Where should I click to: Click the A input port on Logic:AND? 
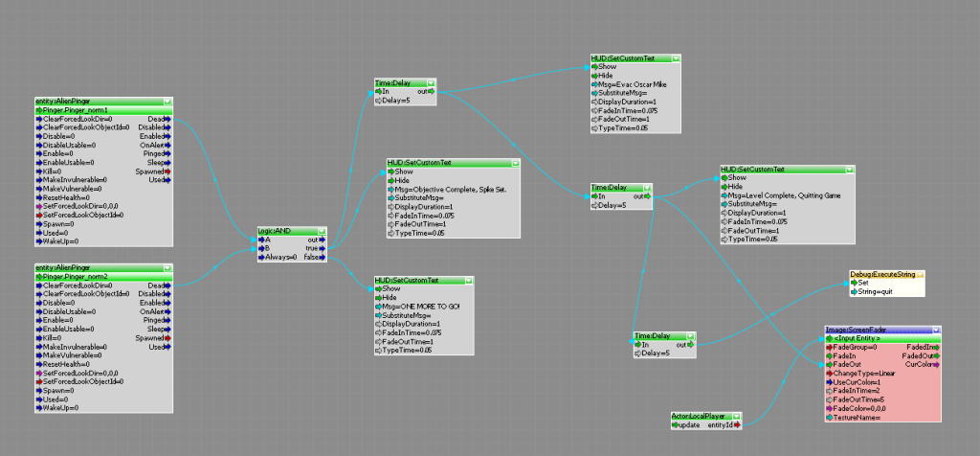(261, 240)
